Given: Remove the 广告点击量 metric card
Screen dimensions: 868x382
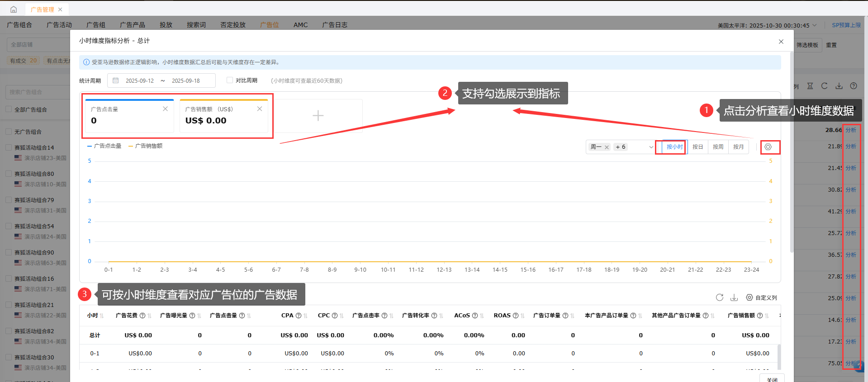Looking at the screenshot, I should tap(166, 109).
